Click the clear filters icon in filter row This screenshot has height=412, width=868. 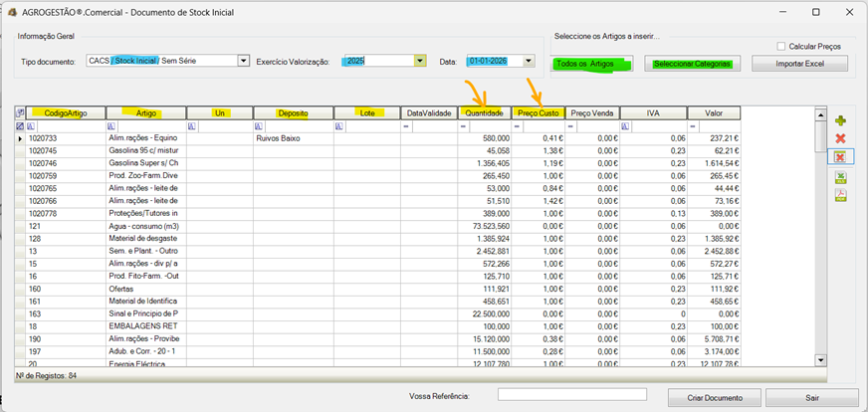[x=21, y=126]
